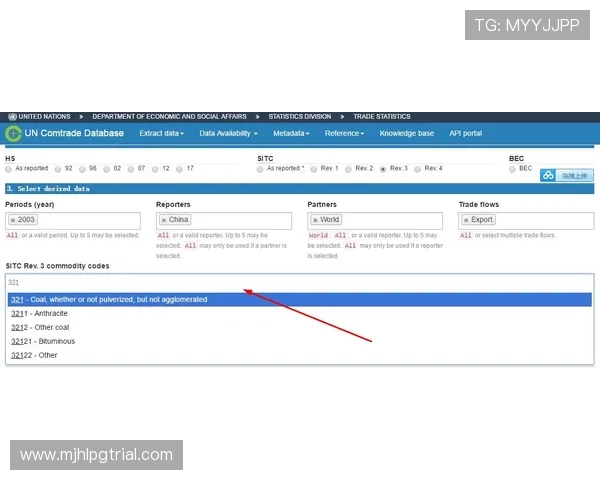
Task: Remove the Export trade flow tag
Action: click(465, 220)
